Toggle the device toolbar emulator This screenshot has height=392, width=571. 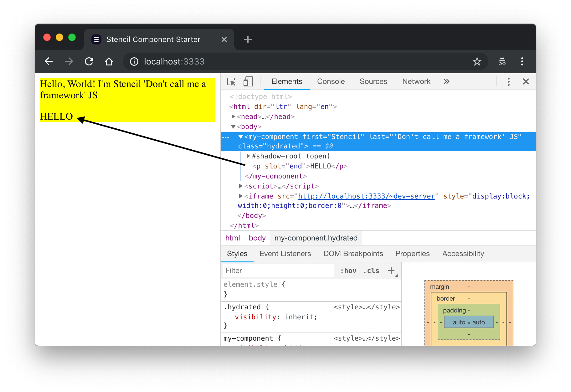click(x=248, y=81)
